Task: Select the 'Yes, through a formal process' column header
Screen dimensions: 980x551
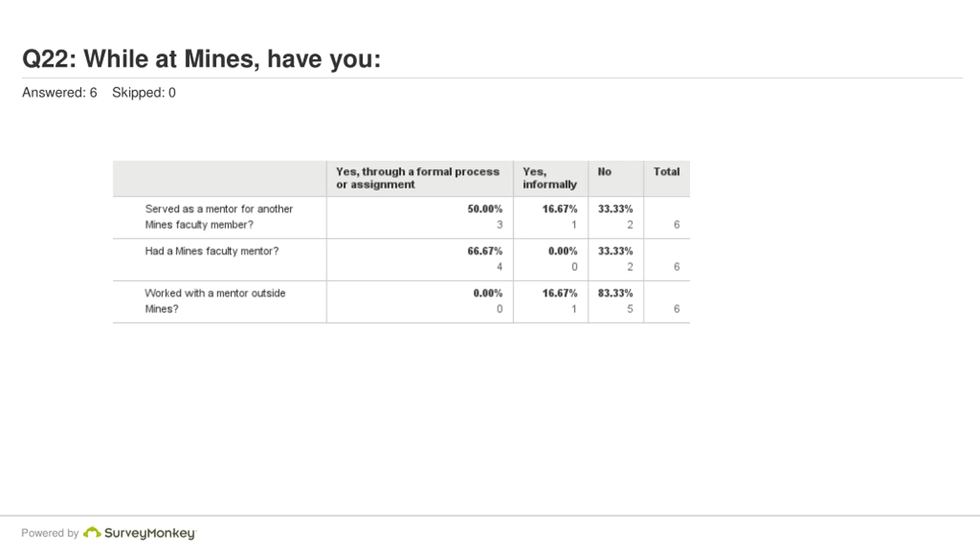Action: click(x=418, y=178)
